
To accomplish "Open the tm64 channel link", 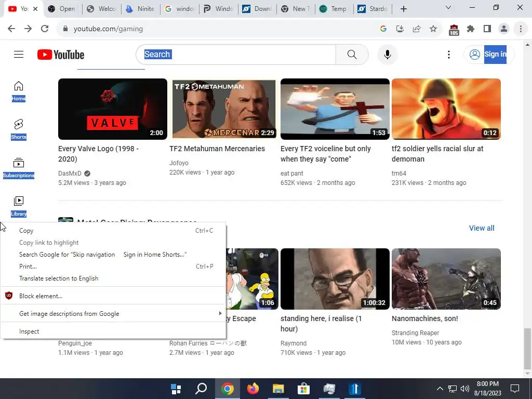I will click(x=399, y=174).
